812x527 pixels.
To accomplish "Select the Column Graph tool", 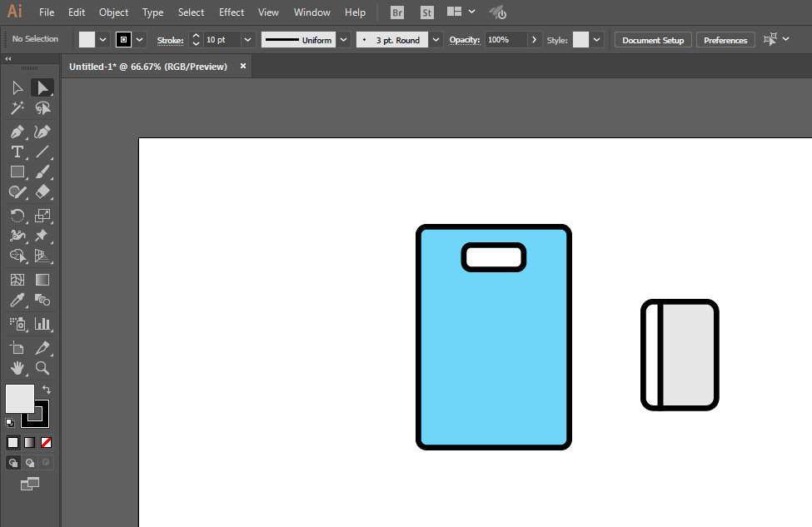I will (42, 324).
